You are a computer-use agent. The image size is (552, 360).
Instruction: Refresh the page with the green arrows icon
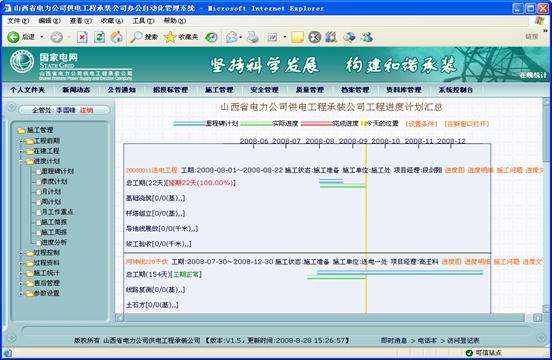click(x=100, y=37)
